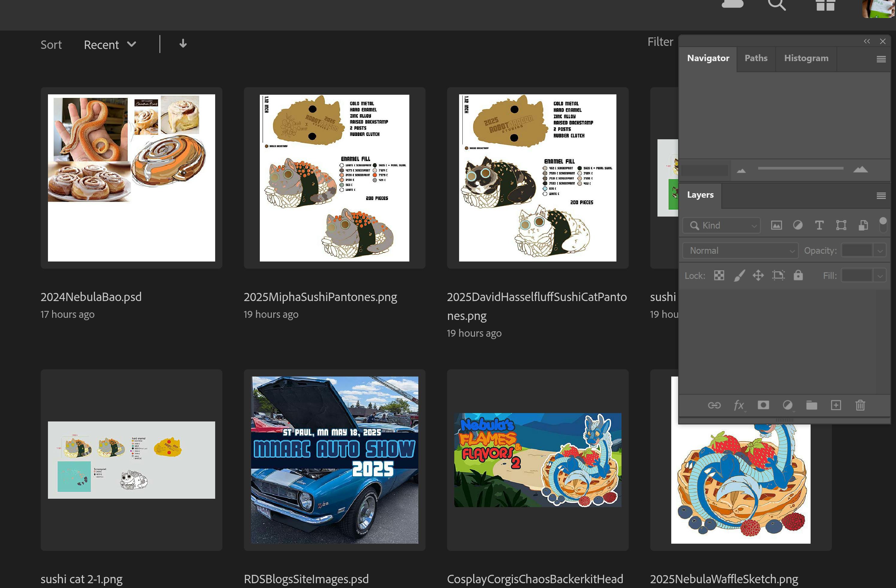
Task: Open the Normal blend mode dropdown
Action: 740,250
